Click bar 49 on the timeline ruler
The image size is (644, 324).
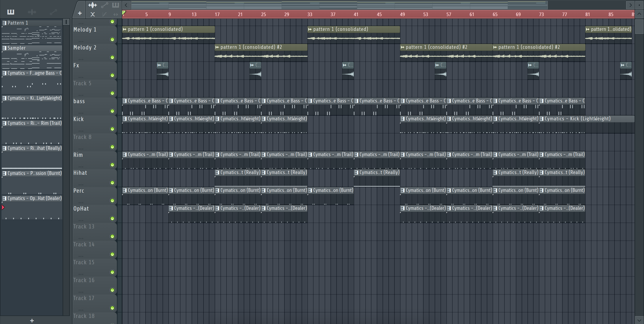pyautogui.click(x=402, y=15)
